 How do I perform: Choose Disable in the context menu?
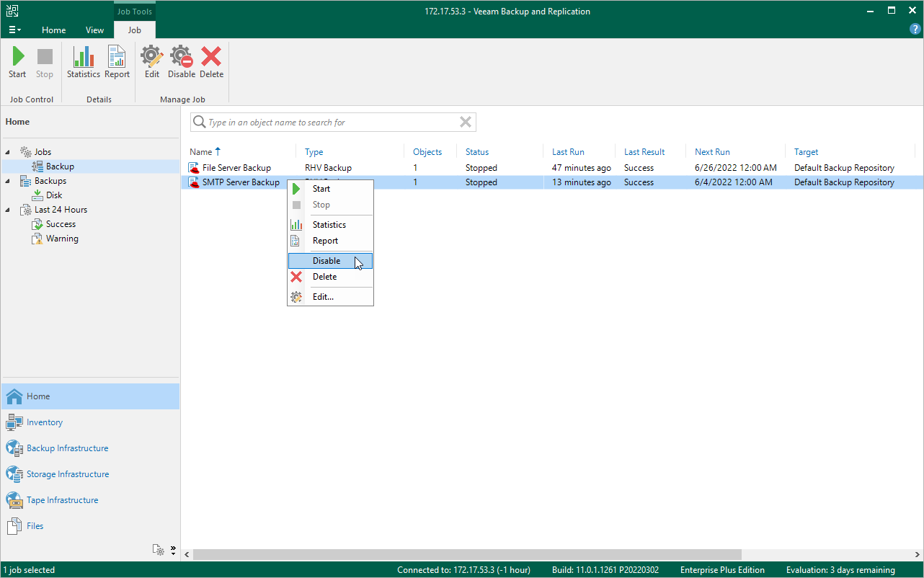point(330,261)
